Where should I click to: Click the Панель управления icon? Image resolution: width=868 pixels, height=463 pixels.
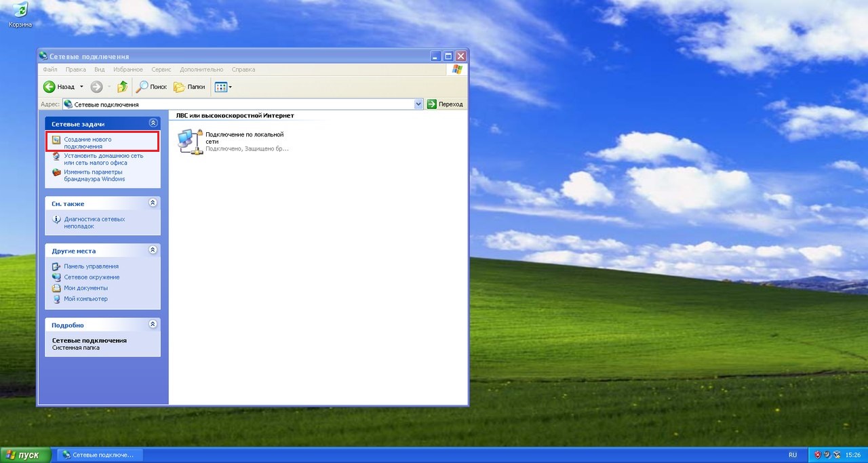[x=57, y=266]
